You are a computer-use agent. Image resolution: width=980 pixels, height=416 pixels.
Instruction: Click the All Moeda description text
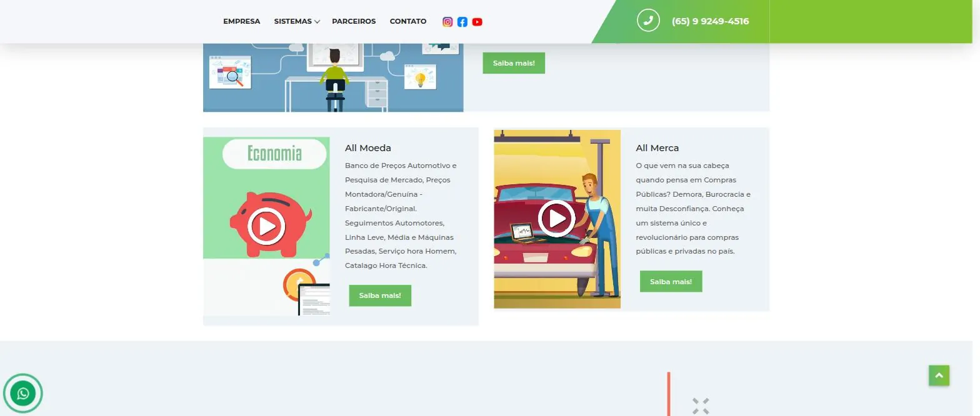(x=401, y=215)
